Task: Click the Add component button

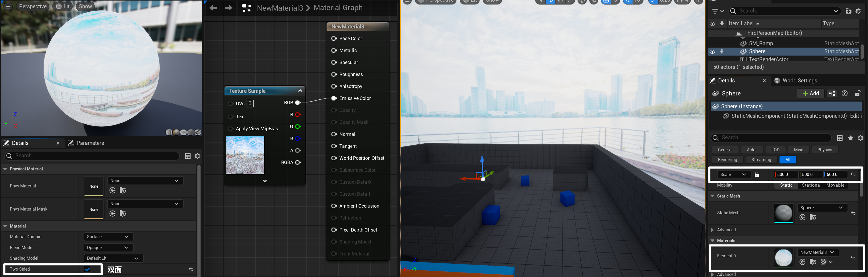Action: tap(810, 94)
